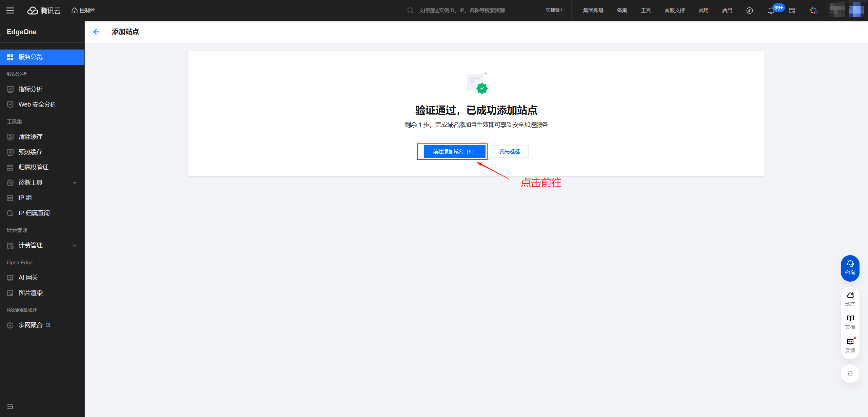Open the 动态 cloud icon

pyautogui.click(x=850, y=299)
